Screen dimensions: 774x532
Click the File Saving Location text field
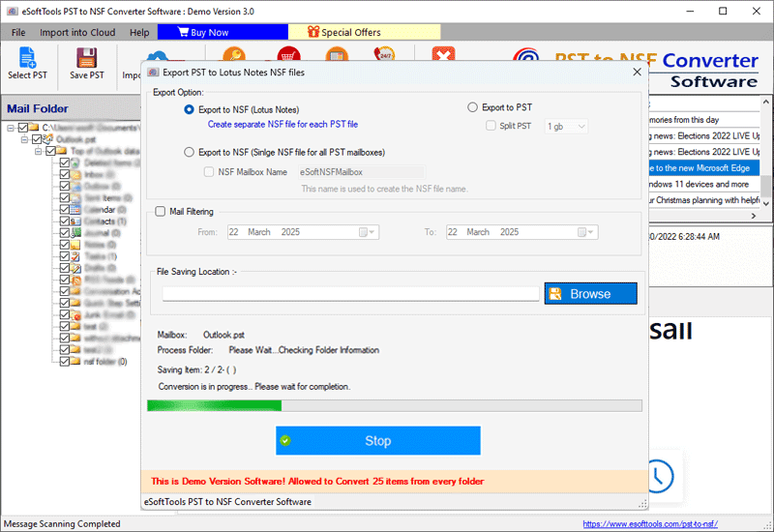(x=350, y=294)
